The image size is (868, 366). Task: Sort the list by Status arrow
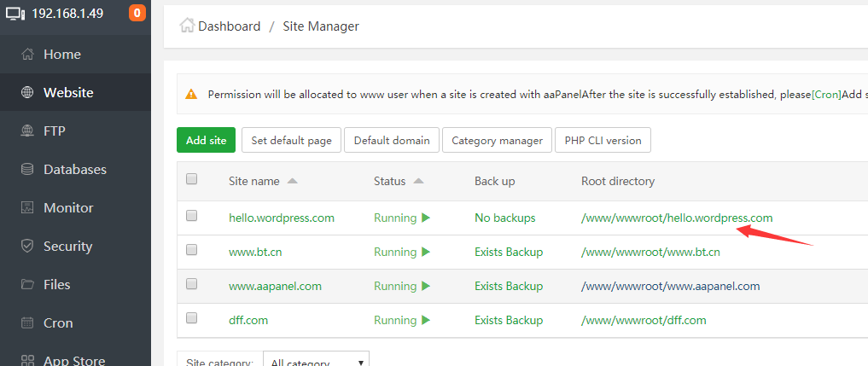tap(418, 182)
